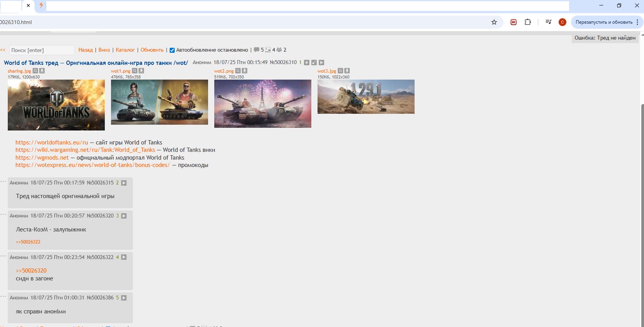Close the current browser tab
Screen dimensions: 644x327
click(28, 5)
